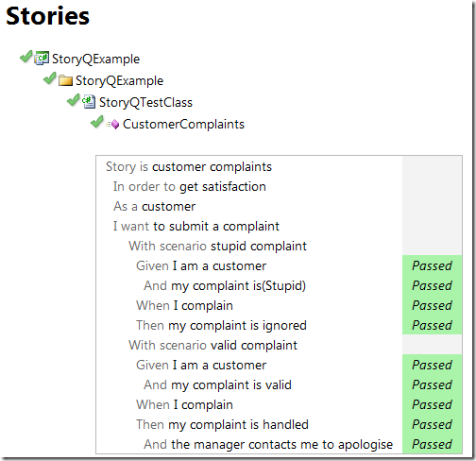
Task: Click Passed status for 'my complaint is ignored'
Action: [432, 325]
